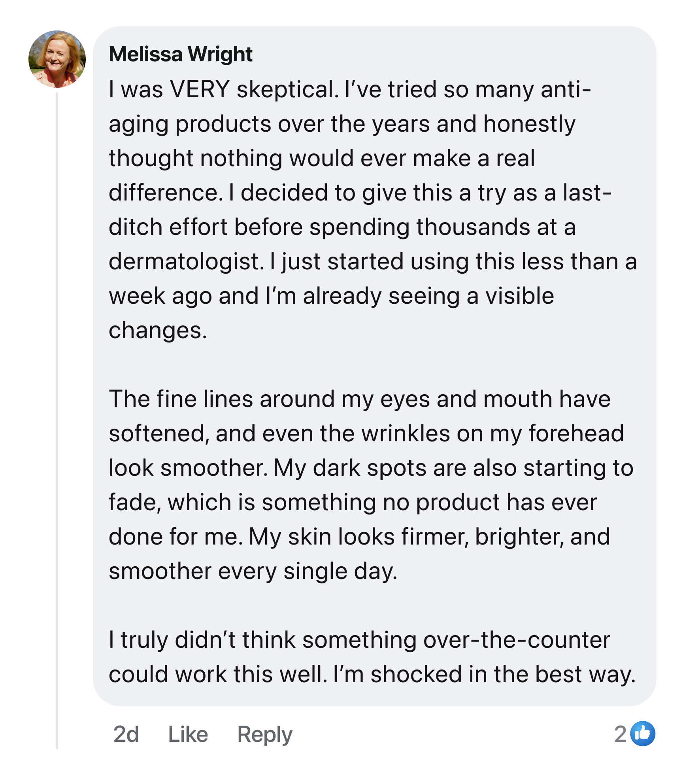Click Melissa Wright's profile picture
Viewport: 700px width, 766px height.
tap(57, 59)
